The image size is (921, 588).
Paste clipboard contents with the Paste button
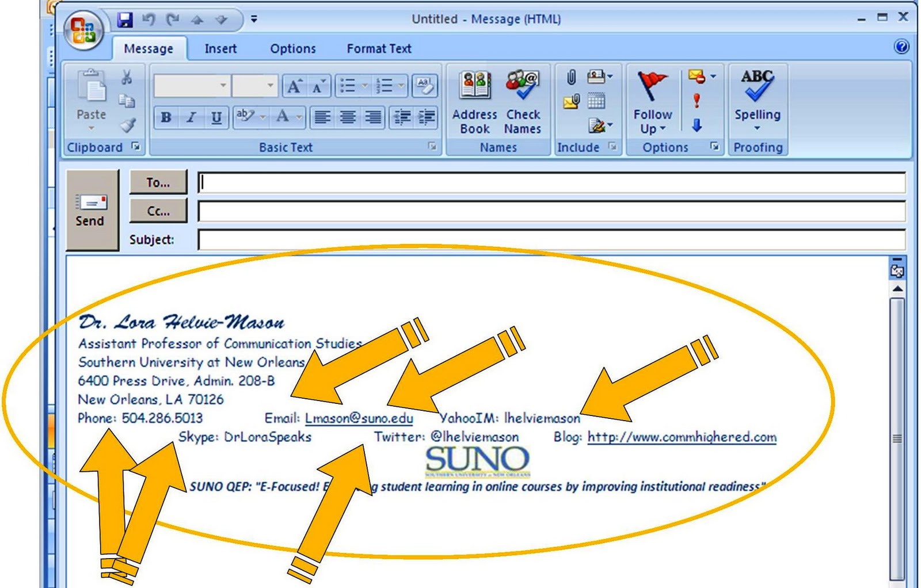[x=92, y=95]
